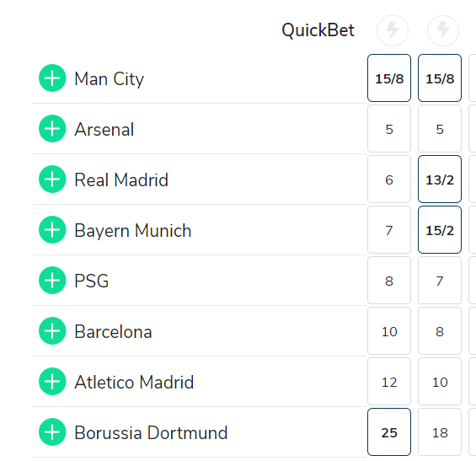Image resolution: width=476 pixels, height=461 pixels.
Task: Select Man City 15/8 odds in second column
Action: point(440,78)
